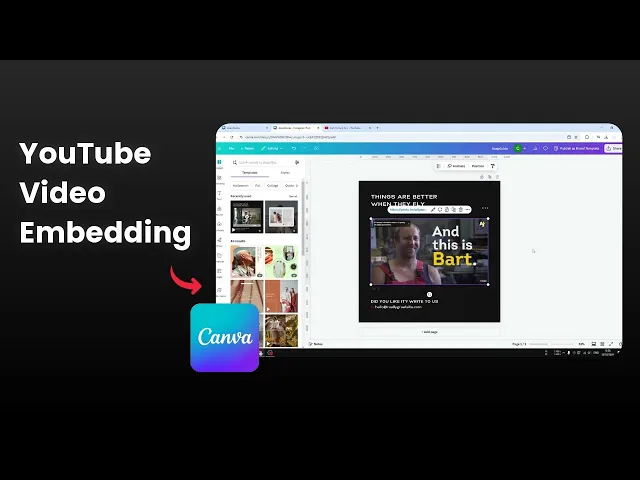Open the Text tab in Canva sidebar

coord(220,195)
